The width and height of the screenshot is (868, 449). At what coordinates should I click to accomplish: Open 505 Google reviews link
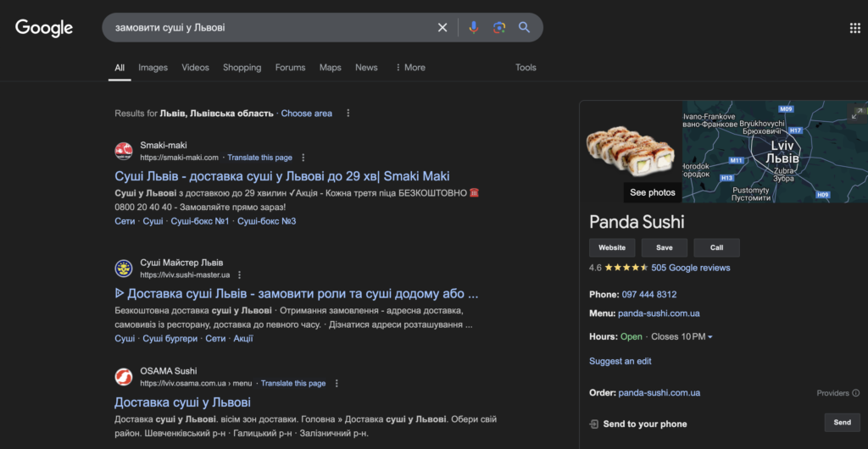pos(690,268)
